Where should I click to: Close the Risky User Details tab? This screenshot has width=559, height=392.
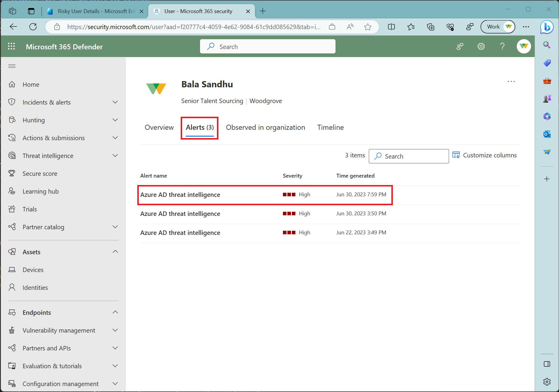pos(141,11)
